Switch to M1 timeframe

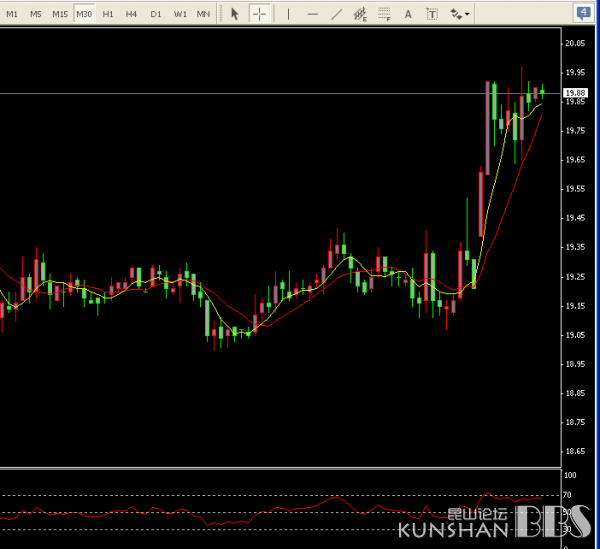click(x=12, y=14)
